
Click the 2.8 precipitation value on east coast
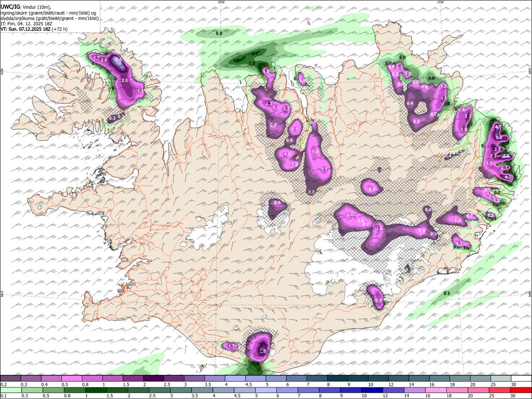click(x=497, y=149)
